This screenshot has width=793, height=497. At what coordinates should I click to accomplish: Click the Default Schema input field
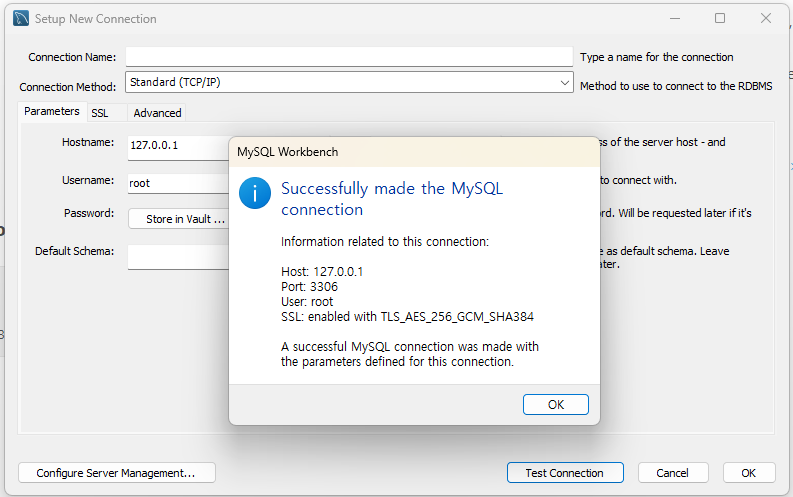[179, 257]
